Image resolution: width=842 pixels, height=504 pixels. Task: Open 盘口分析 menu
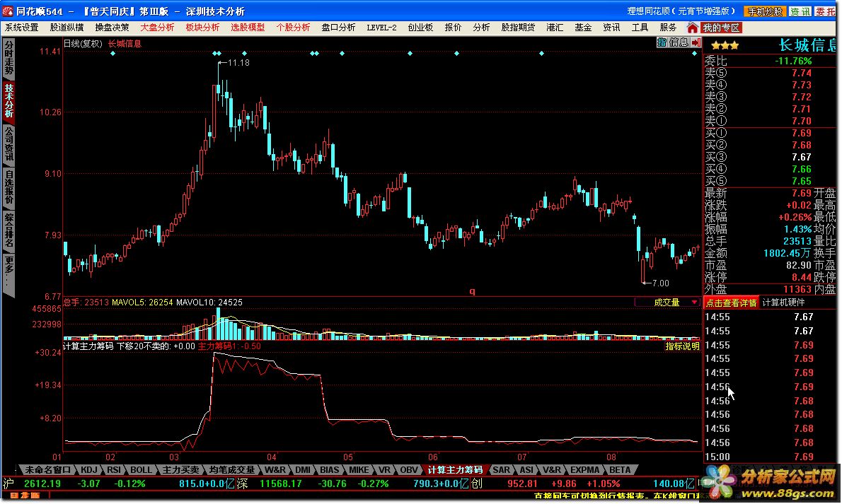point(338,28)
